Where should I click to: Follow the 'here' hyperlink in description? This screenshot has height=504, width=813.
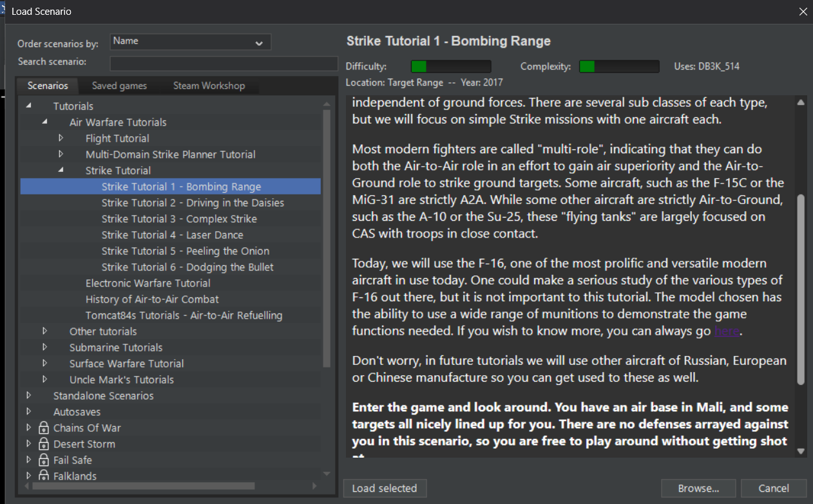(x=727, y=331)
